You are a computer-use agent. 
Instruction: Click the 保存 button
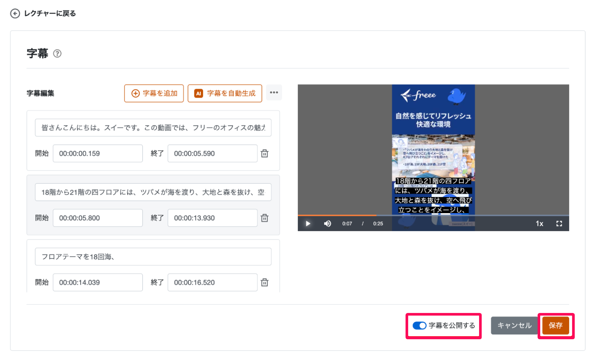pos(556,326)
